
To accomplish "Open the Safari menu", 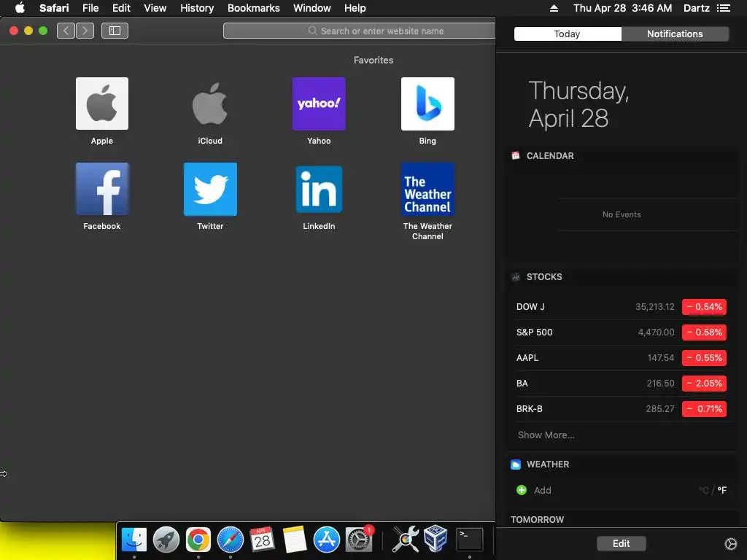I will [x=54, y=8].
